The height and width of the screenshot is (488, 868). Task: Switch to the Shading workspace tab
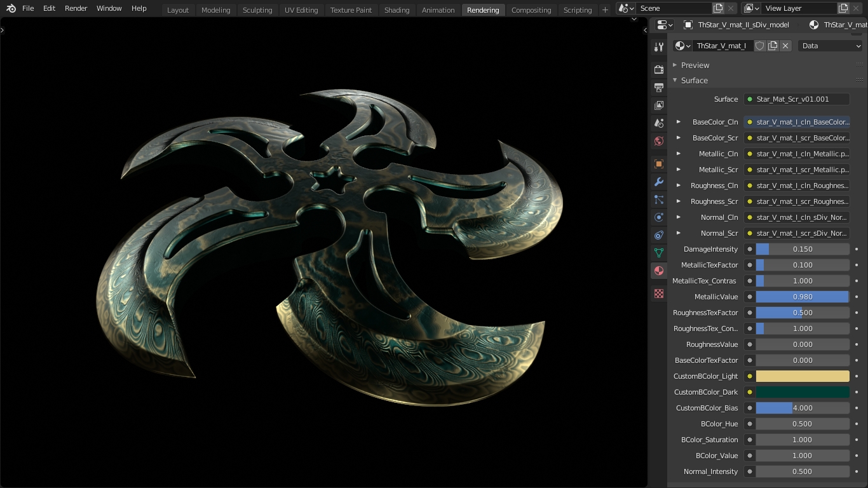click(397, 10)
